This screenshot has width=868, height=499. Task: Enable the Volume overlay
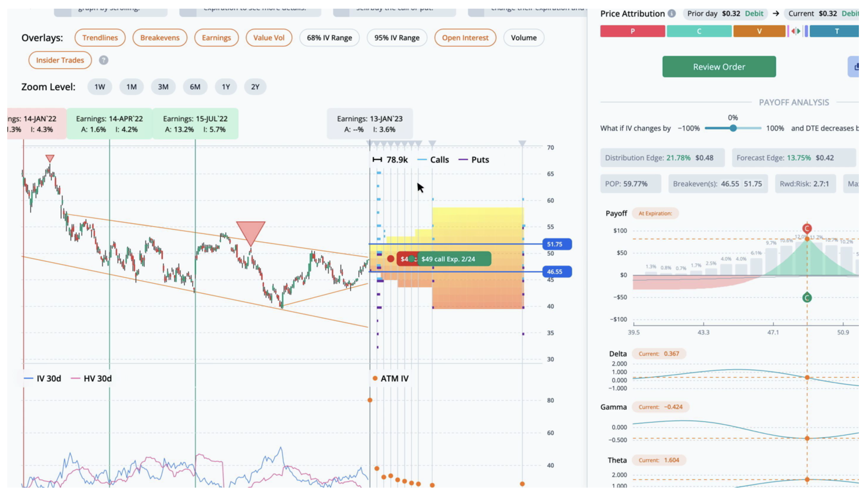[x=524, y=38]
